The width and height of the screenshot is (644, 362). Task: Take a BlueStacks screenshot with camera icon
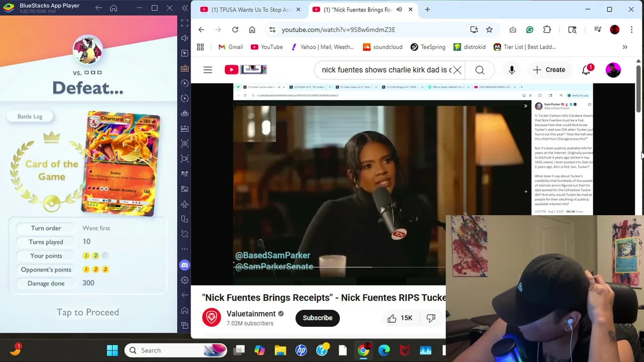(x=185, y=144)
